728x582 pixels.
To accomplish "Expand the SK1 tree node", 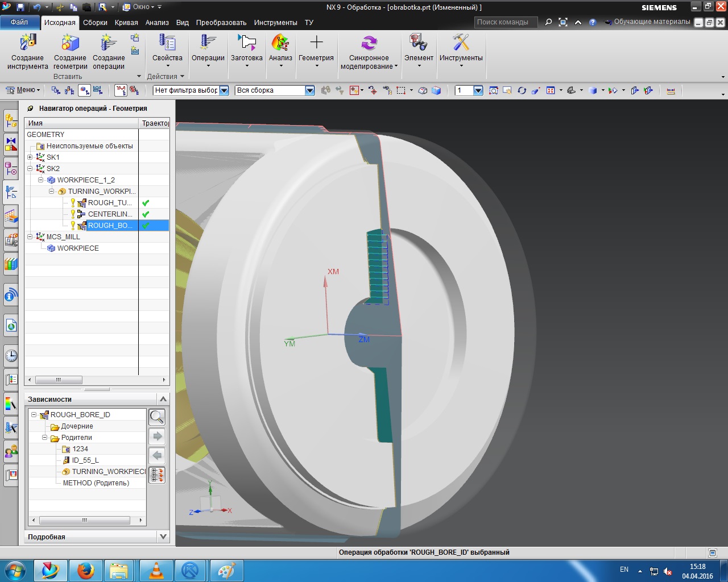I will [30, 157].
